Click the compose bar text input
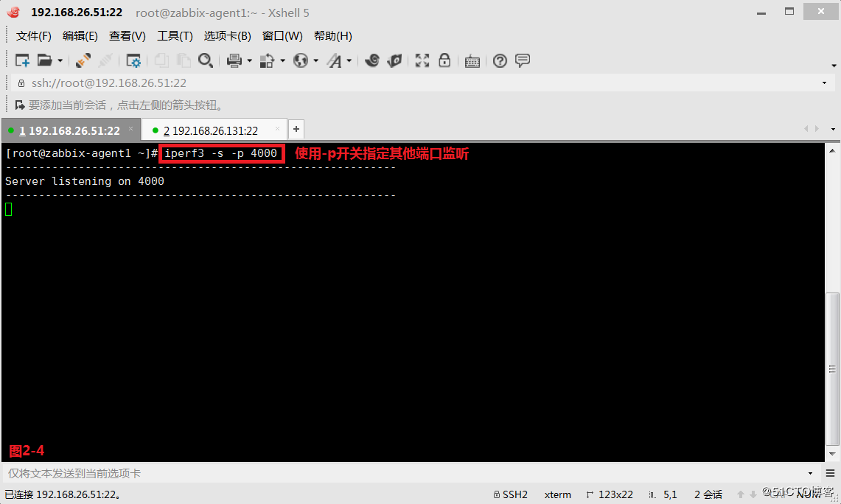Screen dimensions: 841x504 (405, 474)
